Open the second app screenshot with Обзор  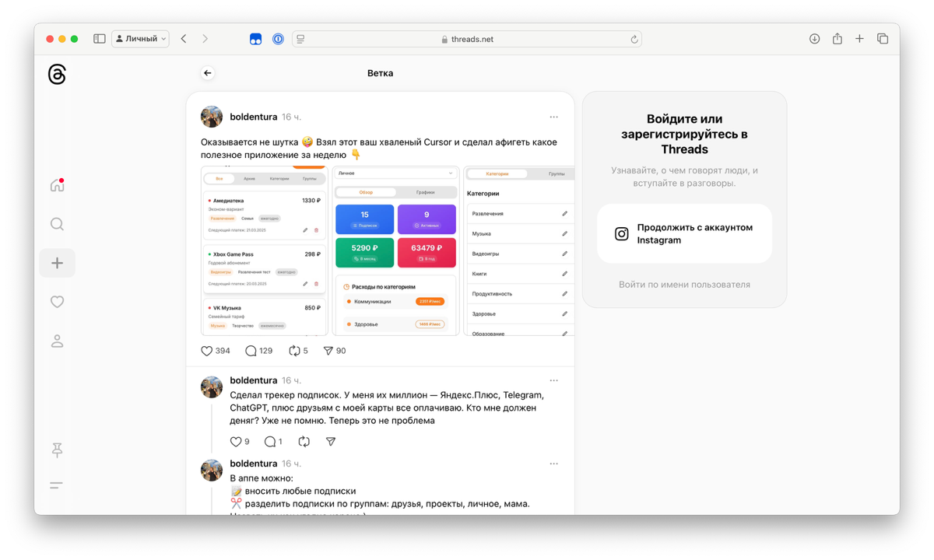point(395,250)
